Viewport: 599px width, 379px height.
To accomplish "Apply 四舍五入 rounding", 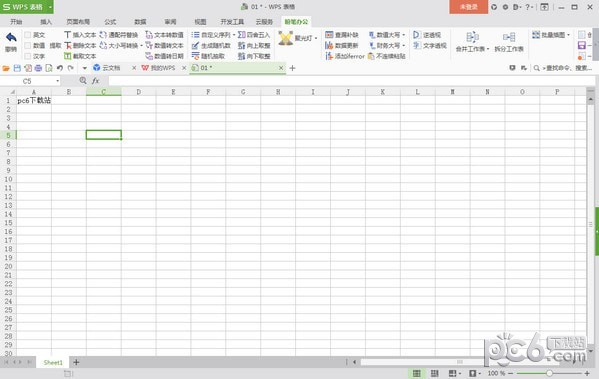I will pos(254,35).
